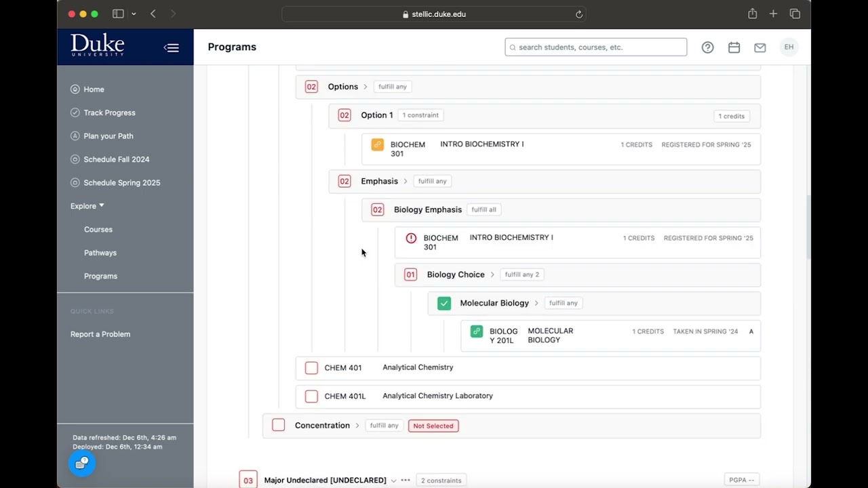The image size is (868, 488).
Task: Expand the Concentration chevron
Action: tap(357, 426)
